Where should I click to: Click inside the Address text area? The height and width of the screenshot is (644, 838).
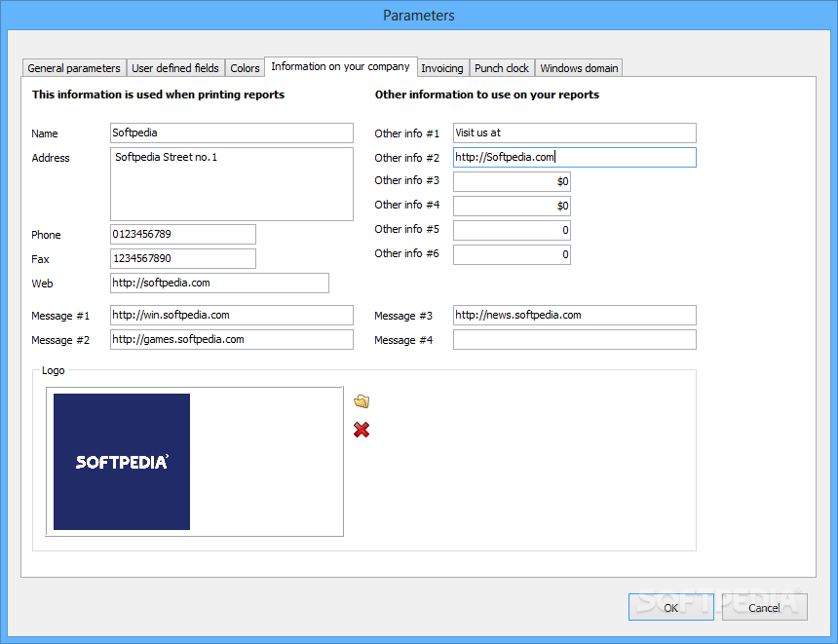click(231, 184)
